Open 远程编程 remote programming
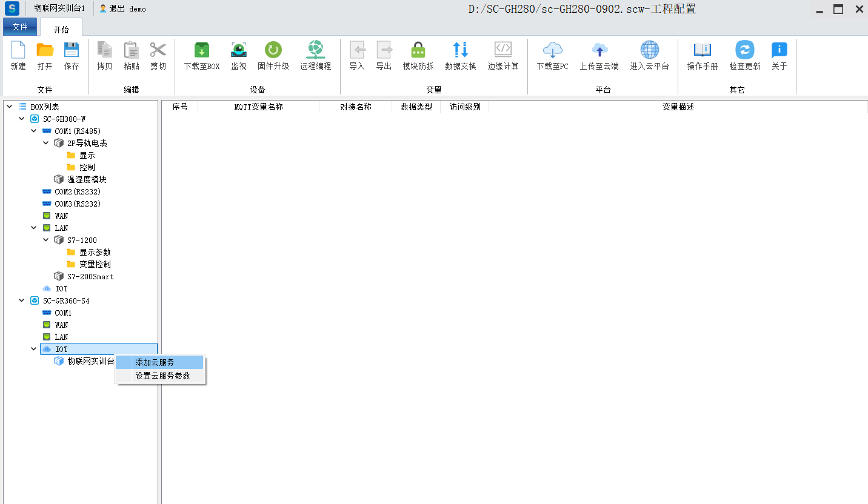868x504 pixels. [x=315, y=50]
